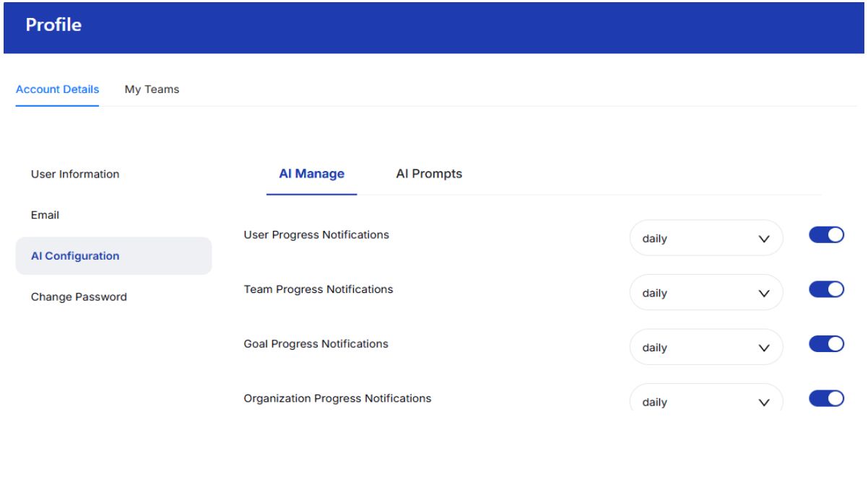Open the My Teams tab
This screenshot has height=492, width=868.
point(152,89)
